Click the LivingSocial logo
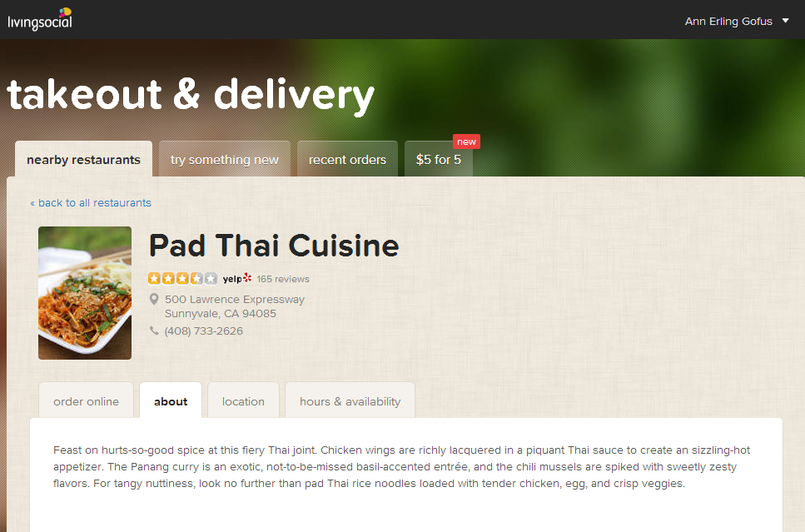Image resolution: width=805 pixels, height=532 pixels. (x=40, y=19)
